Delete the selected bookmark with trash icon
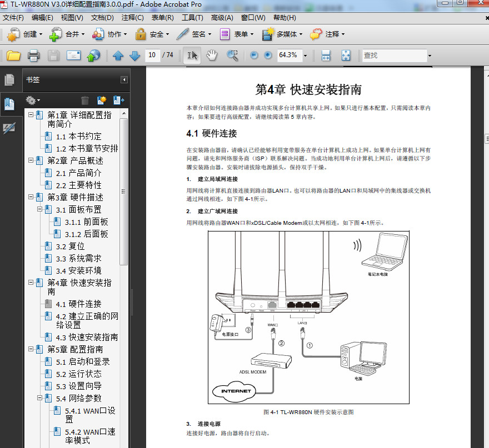 [x=84, y=100]
